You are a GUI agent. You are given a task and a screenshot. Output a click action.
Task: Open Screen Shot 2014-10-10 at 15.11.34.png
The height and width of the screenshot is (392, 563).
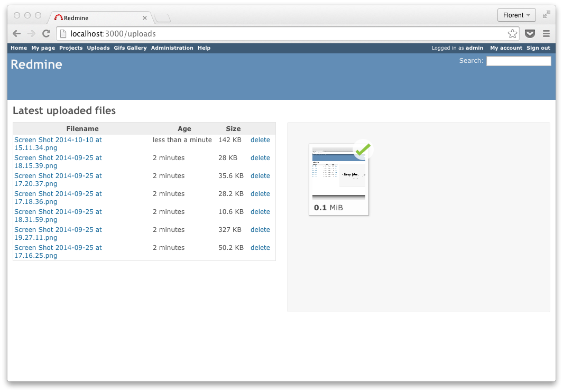click(58, 144)
